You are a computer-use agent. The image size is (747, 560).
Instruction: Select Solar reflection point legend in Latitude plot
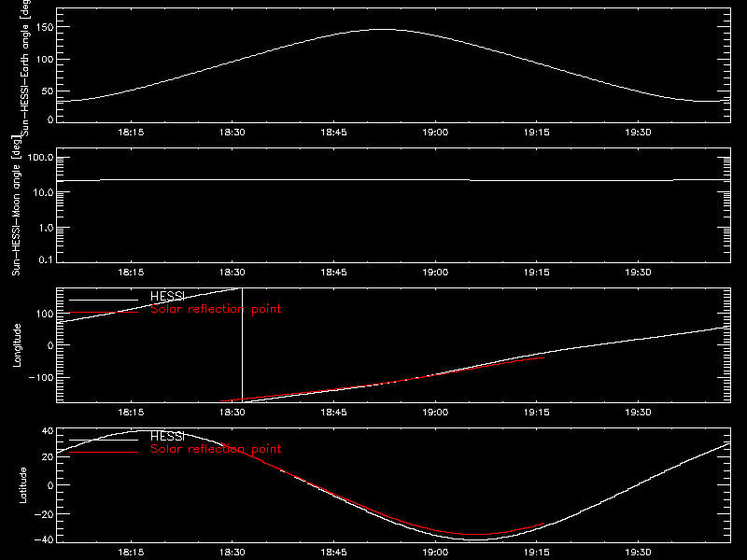pyautogui.click(x=216, y=449)
